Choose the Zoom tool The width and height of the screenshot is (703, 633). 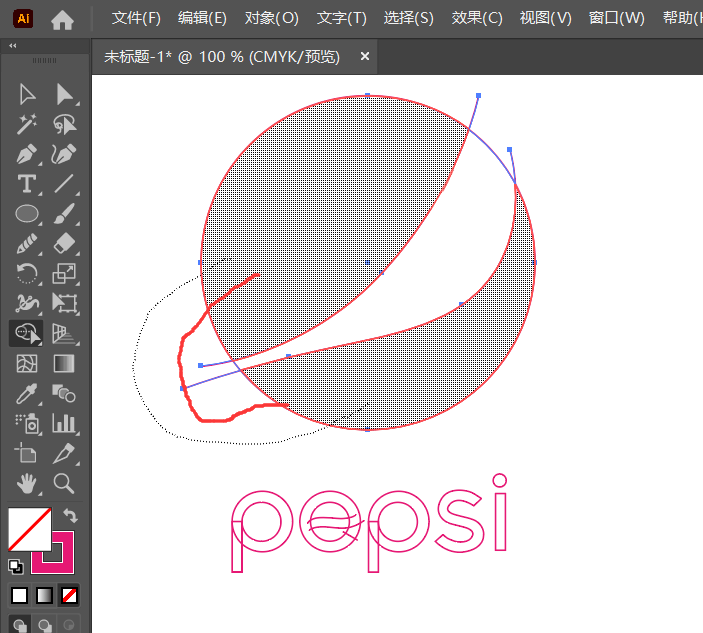coord(65,483)
